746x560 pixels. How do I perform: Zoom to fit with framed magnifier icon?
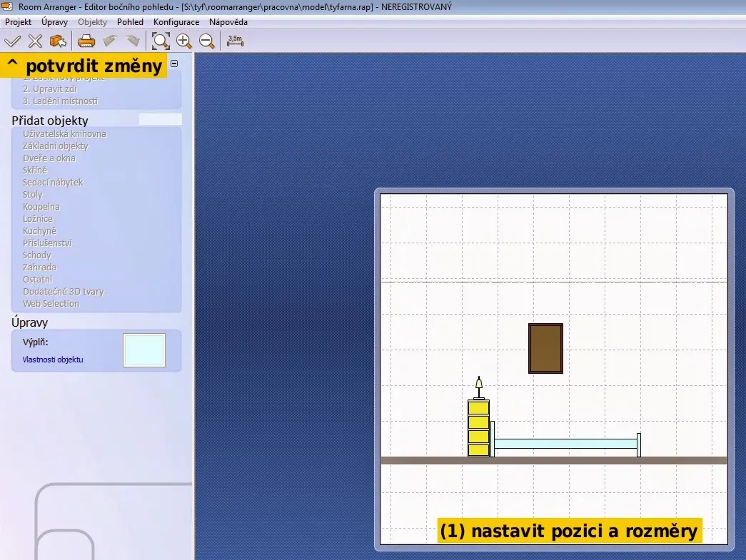[x=161, y=41]
